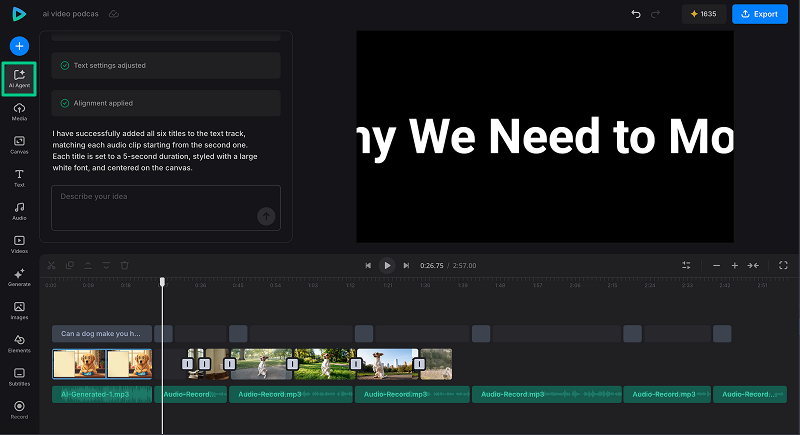
Task: Open the Generate sidebar tool
Action: click(x=19, y=277)
